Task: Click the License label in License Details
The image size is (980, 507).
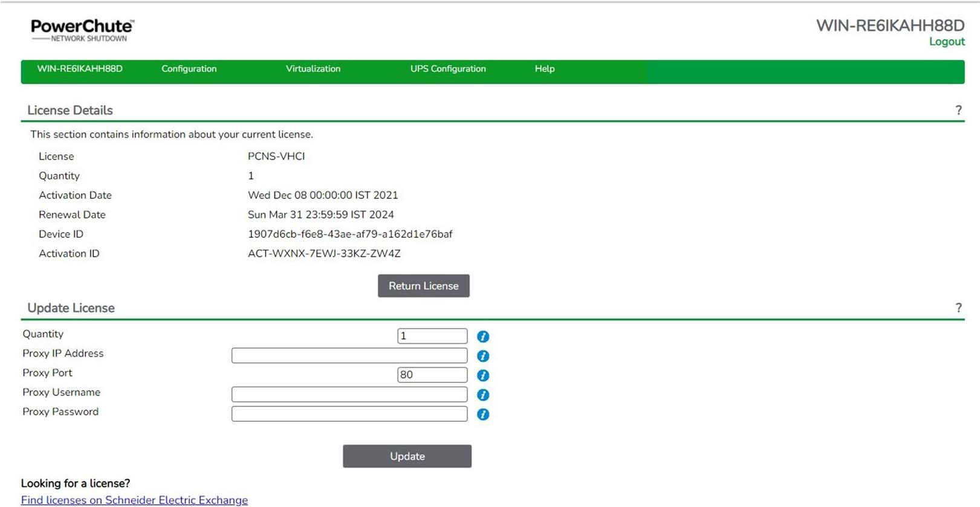Action: 56,157
